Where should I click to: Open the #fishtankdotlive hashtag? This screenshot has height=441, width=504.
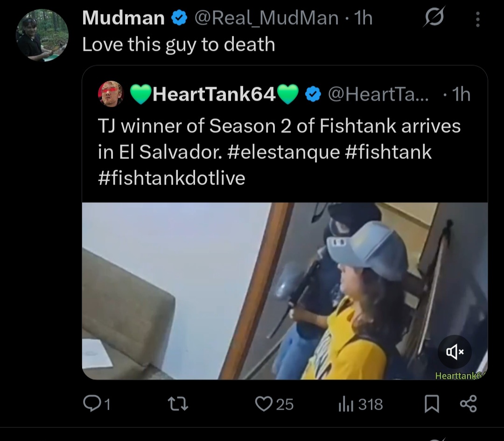(x=172, y=178)
